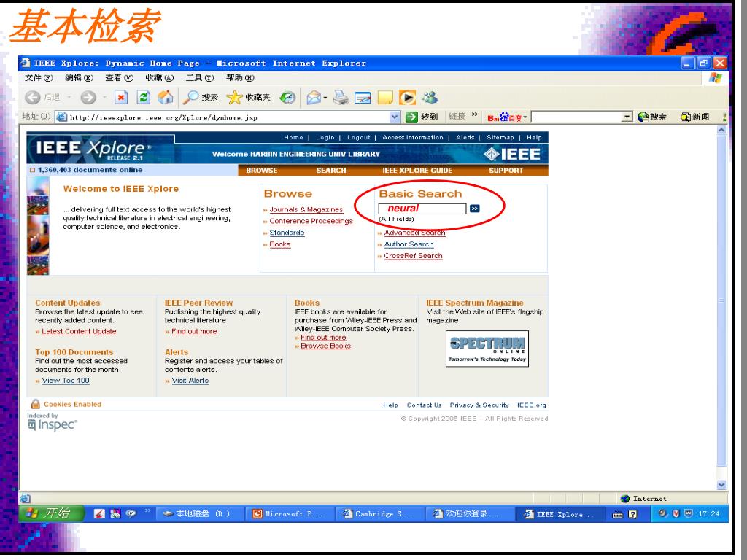
Task: Open the Standards browse link
Action: point(287,233)
